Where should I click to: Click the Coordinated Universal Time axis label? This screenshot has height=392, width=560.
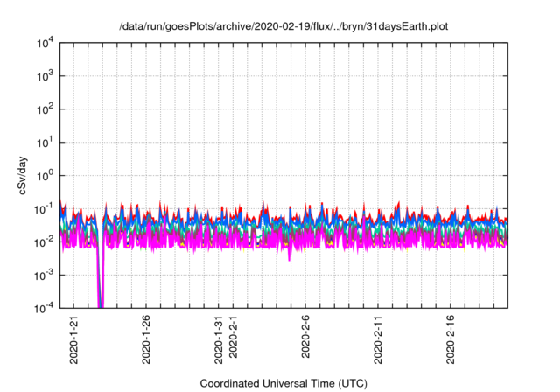pyautogui.click(x=284, y=383)
